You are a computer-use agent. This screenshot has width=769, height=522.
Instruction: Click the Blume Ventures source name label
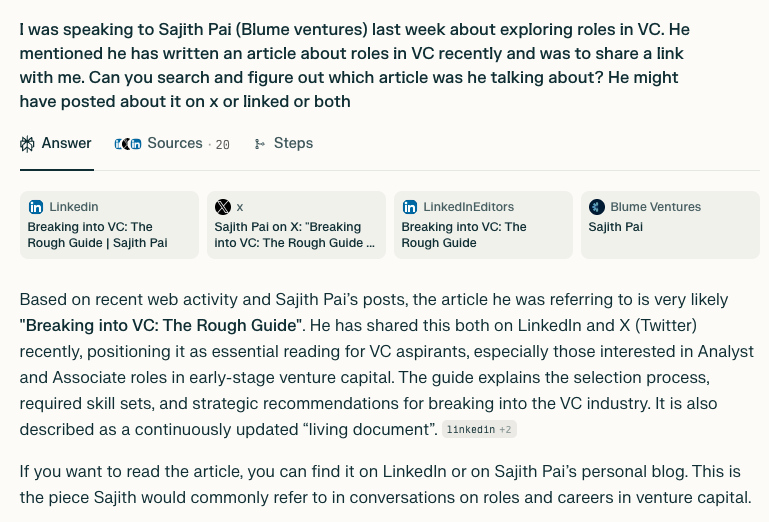(656, 207)
